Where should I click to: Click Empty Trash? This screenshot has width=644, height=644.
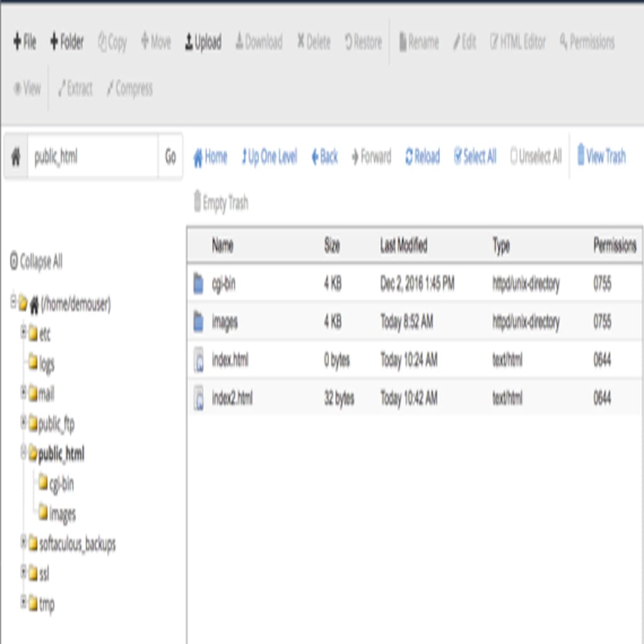pos(221,202)
